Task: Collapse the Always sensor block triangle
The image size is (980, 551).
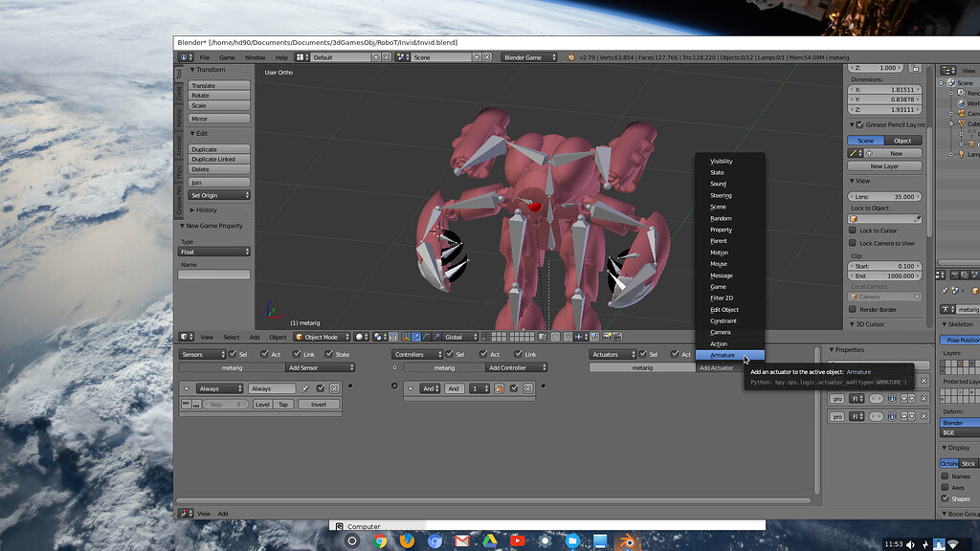Action: click(x=187, y=388)
